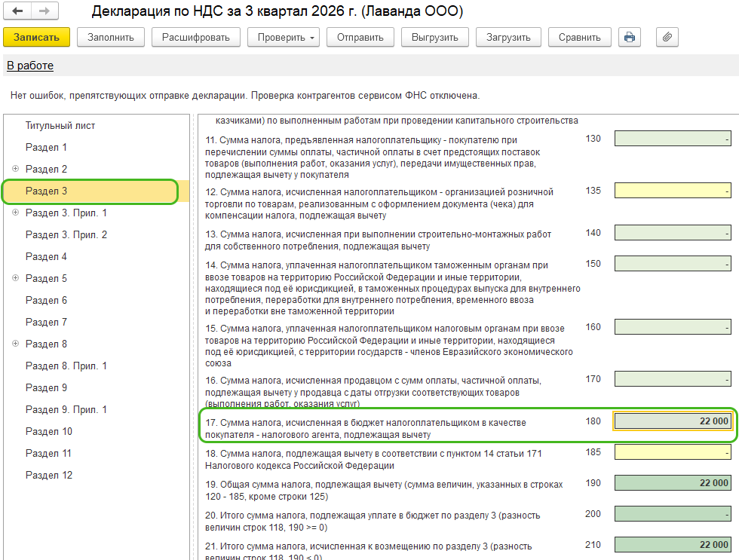Select Раздел 12 in the tree
The height and width of the screenshot is (560, 739).
point(48,476)
